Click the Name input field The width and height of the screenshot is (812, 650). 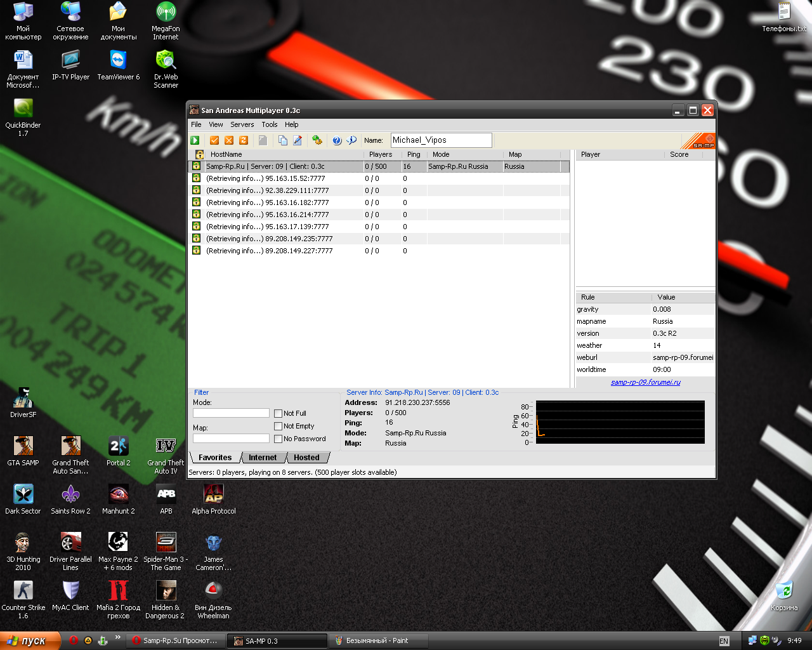tap(441, 140)
